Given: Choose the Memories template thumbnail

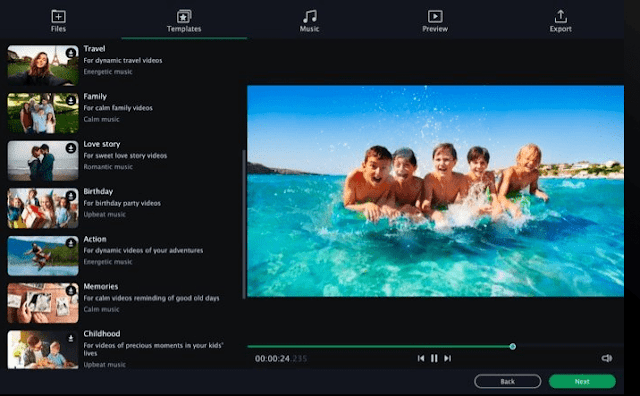Looking at the screenshot, I should pos(43,303).
